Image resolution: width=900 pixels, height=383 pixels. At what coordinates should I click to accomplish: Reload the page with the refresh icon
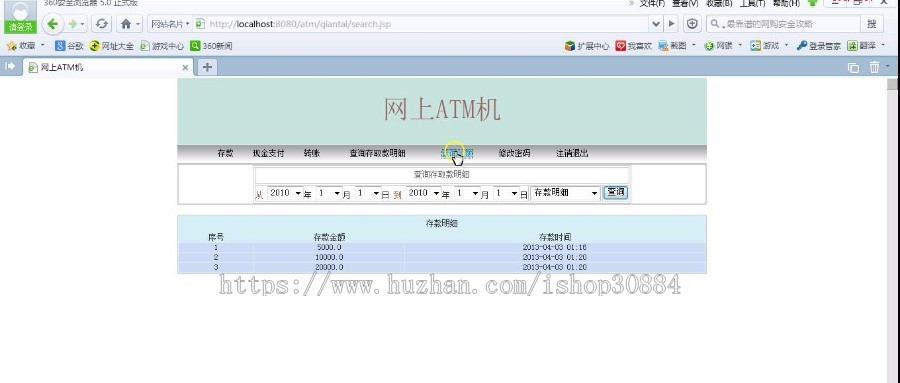click(x=102, y=24)
